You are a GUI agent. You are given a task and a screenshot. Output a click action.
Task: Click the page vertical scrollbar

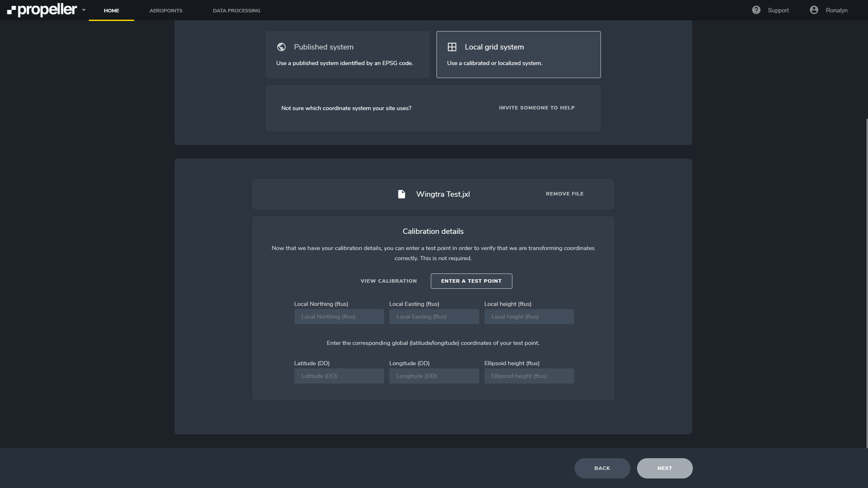(x=866, y=283)
